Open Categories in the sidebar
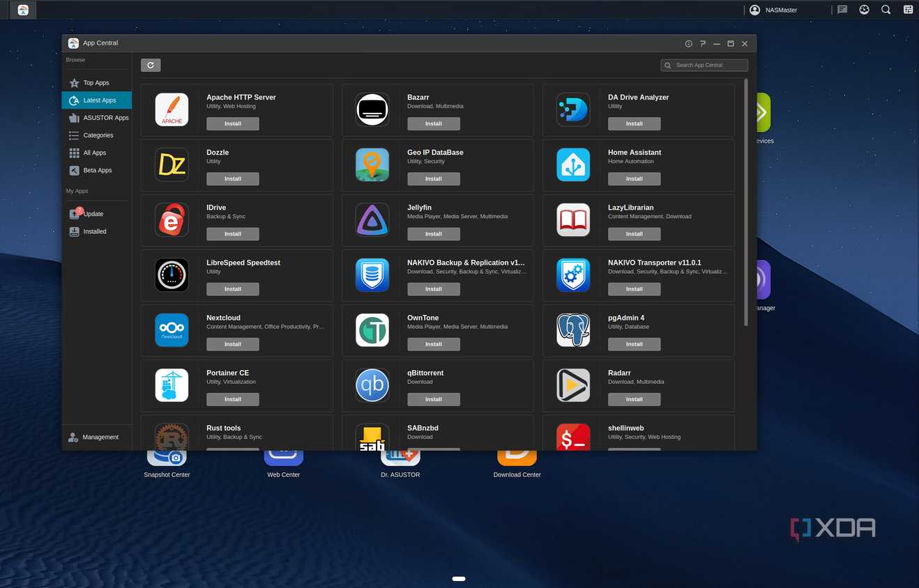The height and width of the screenshot is (588, 919). [96, 135]
